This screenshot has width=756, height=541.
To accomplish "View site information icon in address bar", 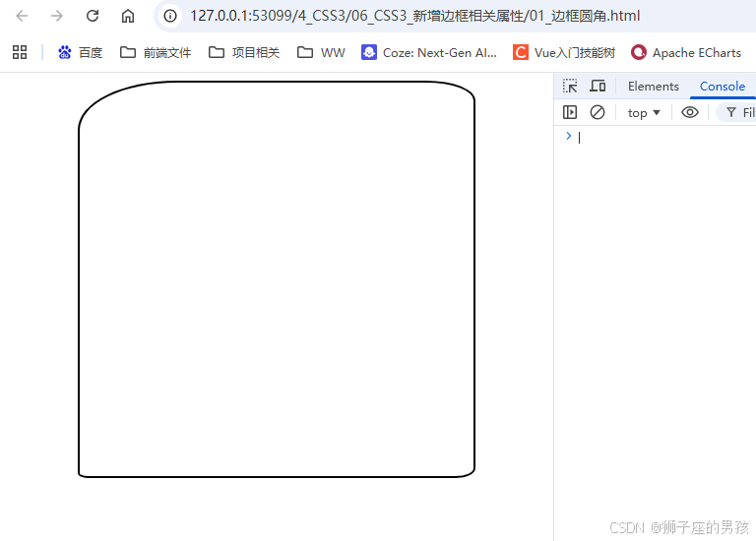I will click(169, 16).
